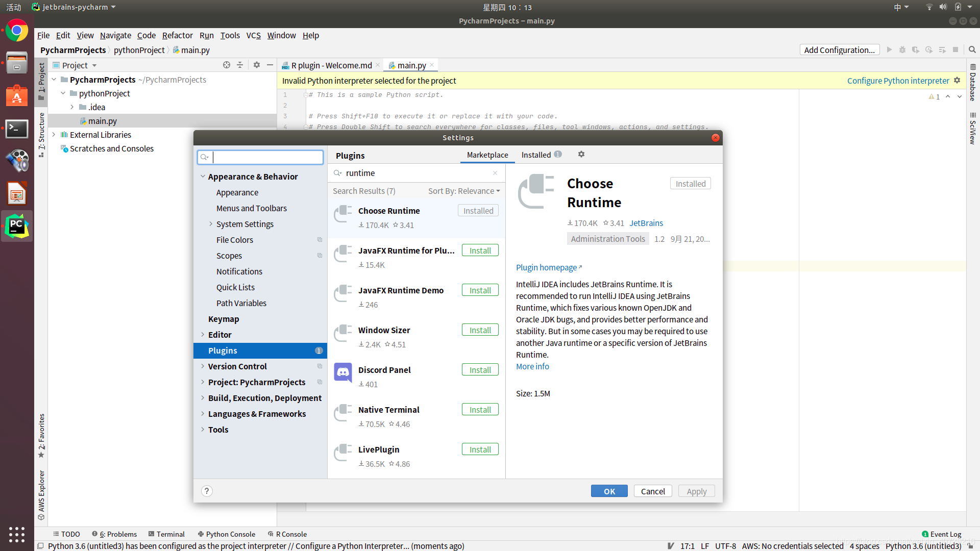
Task: Expand the Editor settings group
Action: pyautogui.click(x=203, y=335)
